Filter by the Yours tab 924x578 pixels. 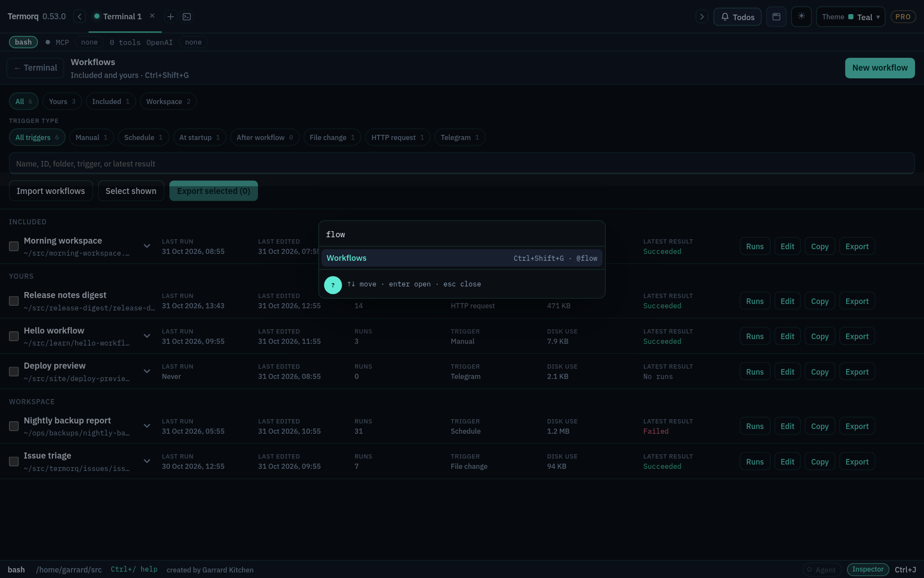(62, 101)
